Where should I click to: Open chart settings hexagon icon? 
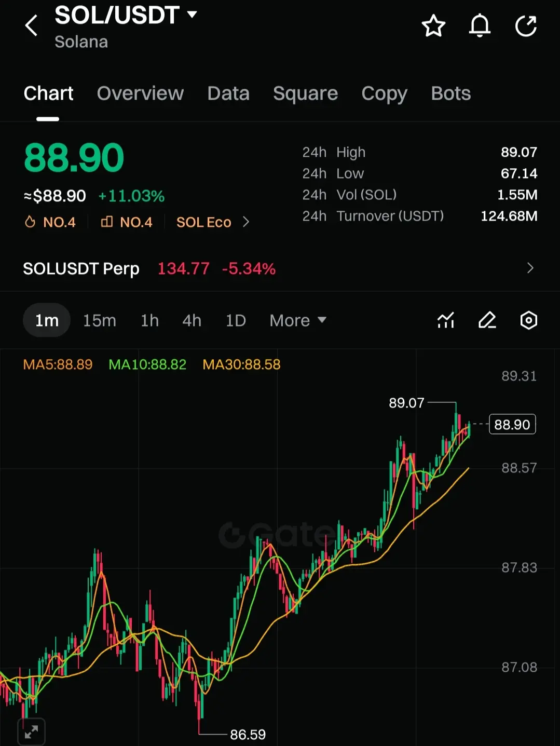click(528, 320)
